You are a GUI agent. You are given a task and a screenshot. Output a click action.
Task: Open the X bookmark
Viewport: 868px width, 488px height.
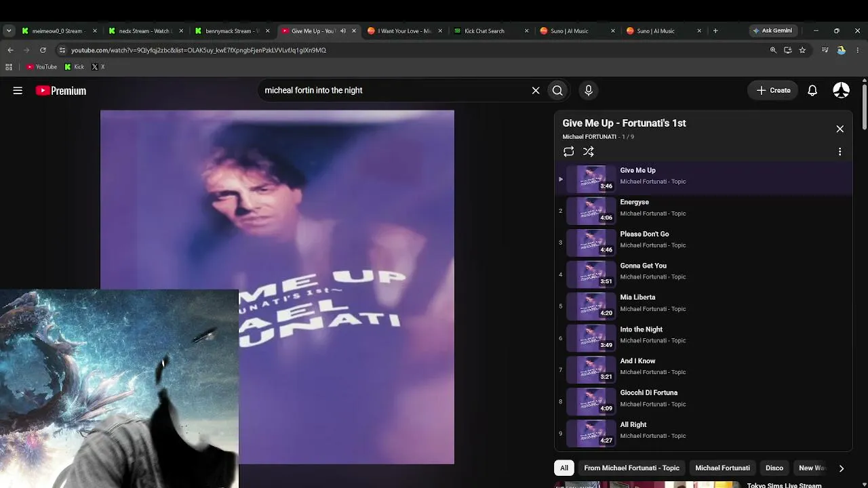point(98,67)
